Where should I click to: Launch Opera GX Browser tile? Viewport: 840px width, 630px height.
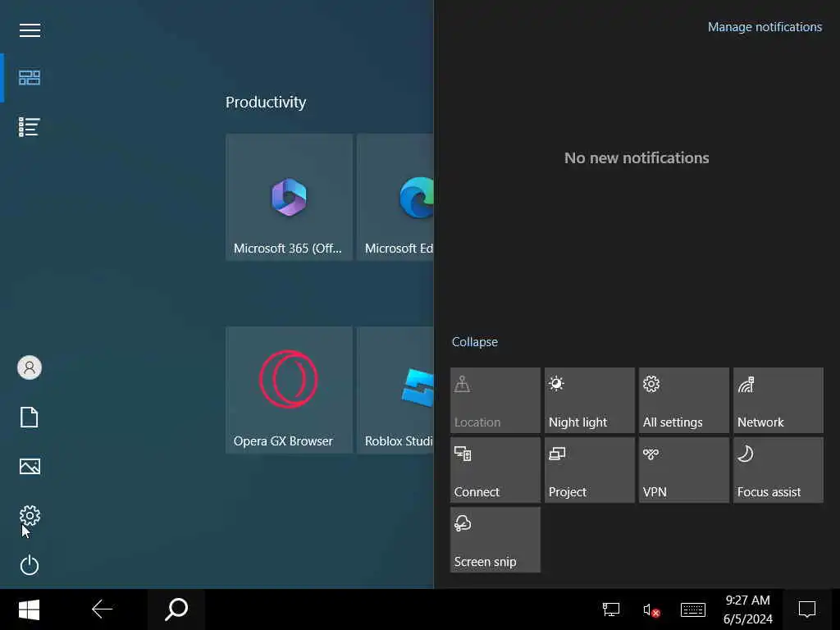coord(290,390)
